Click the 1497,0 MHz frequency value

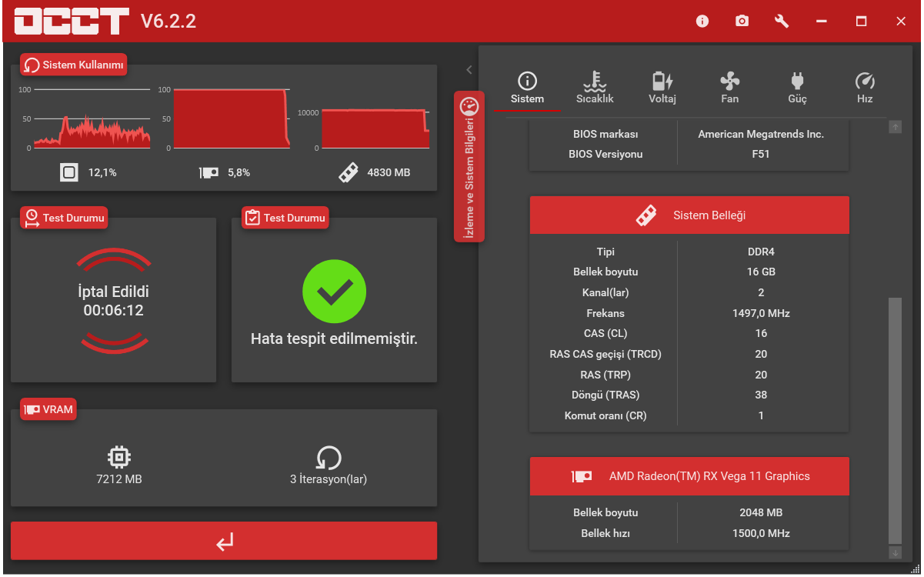761,313
